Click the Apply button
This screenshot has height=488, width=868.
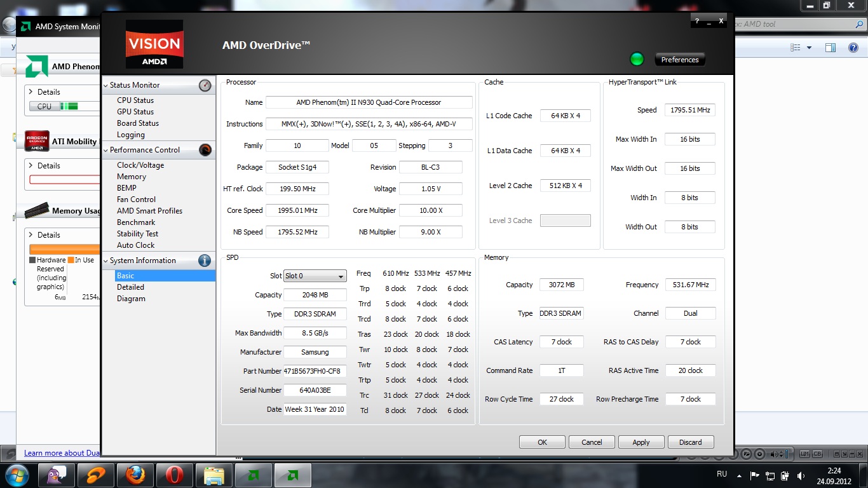(641, 442)
